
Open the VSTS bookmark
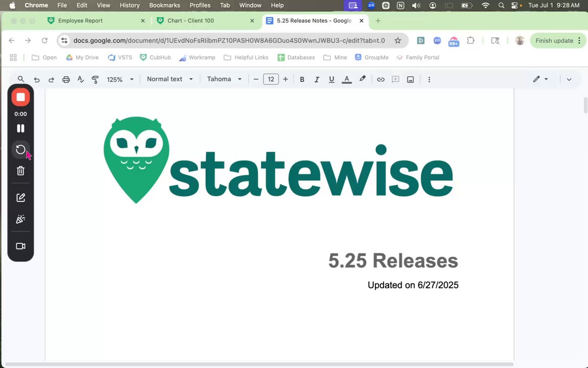click(120, 57)
